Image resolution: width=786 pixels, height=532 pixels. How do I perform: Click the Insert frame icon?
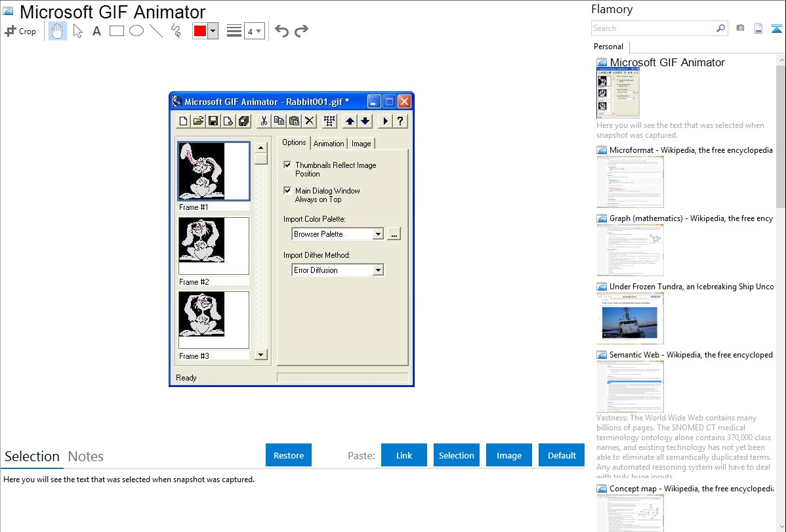pyautogui.click(x=228, y=121)
